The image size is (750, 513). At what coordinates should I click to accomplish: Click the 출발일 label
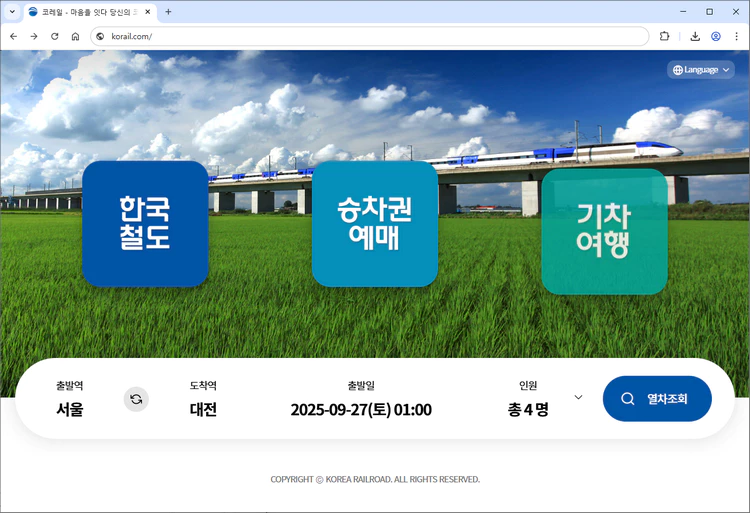[361, 385]
